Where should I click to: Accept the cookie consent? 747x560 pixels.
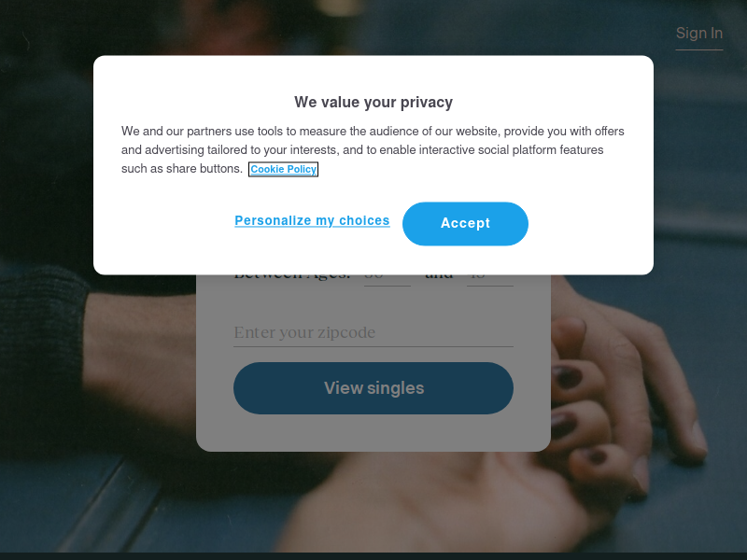[465, 223]
